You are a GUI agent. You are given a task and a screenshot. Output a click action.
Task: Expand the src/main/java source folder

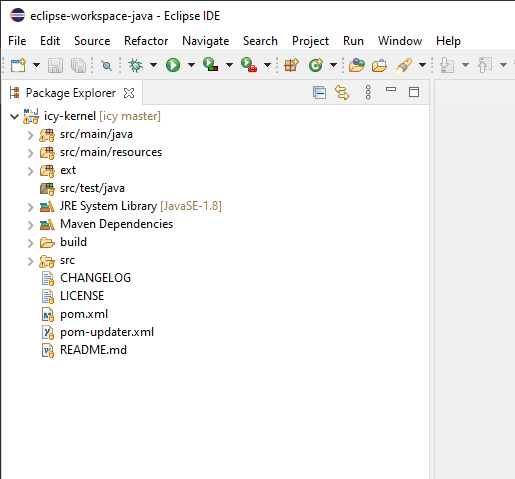(x=30, y=135)
